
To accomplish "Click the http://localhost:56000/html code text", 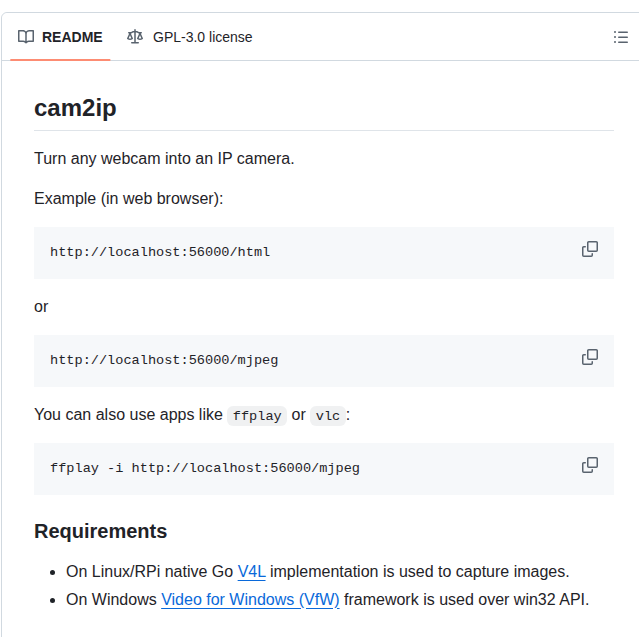I will point(160,252).
